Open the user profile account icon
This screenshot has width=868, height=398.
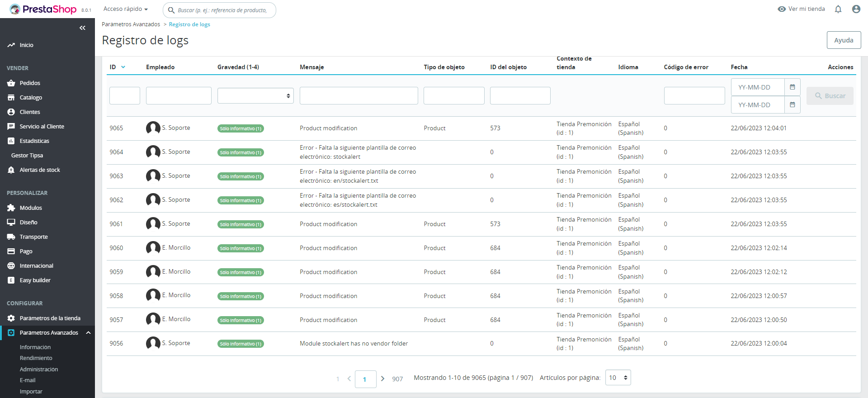tap(856, 9)
